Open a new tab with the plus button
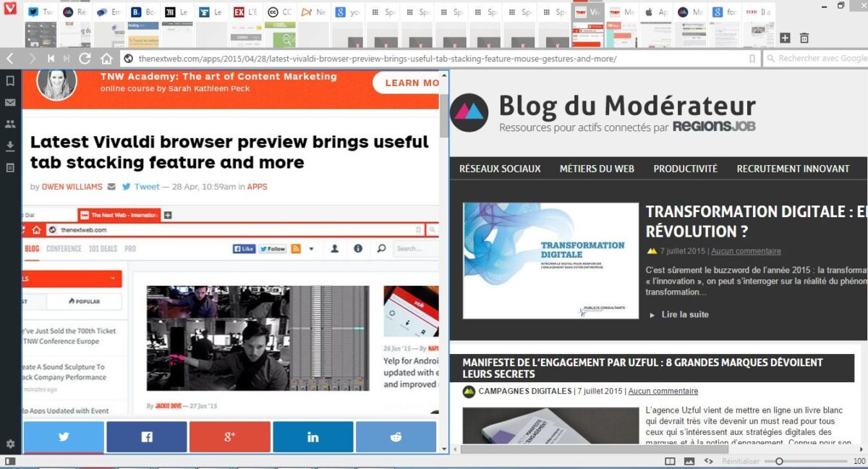This screenshot has width=868, height=469. (x=785, y=38)
